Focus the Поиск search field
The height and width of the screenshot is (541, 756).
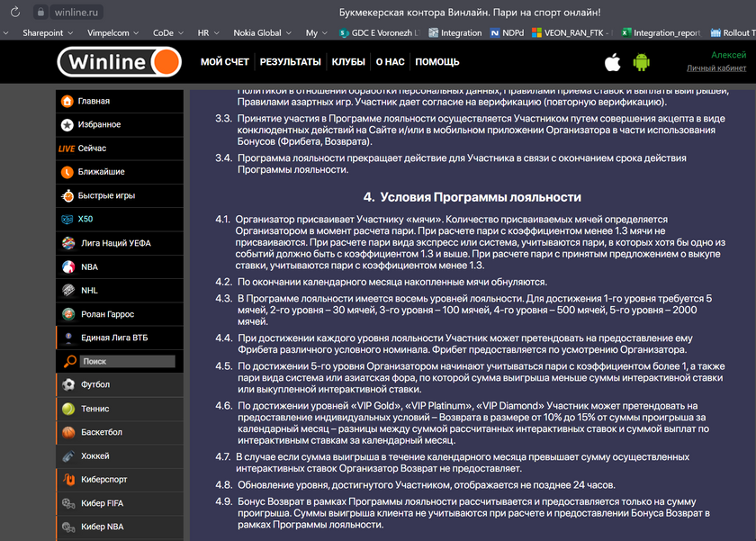127,361
